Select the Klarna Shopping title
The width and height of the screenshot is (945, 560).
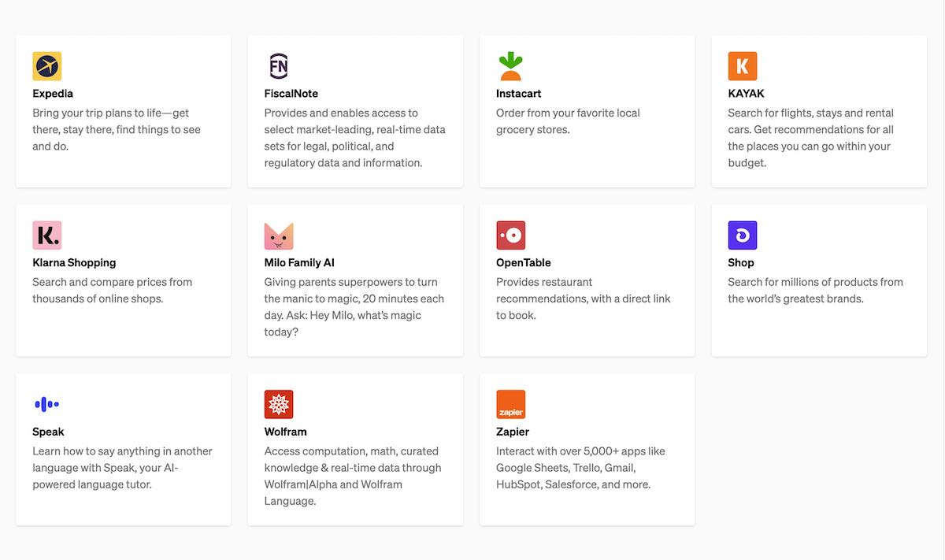74,263
